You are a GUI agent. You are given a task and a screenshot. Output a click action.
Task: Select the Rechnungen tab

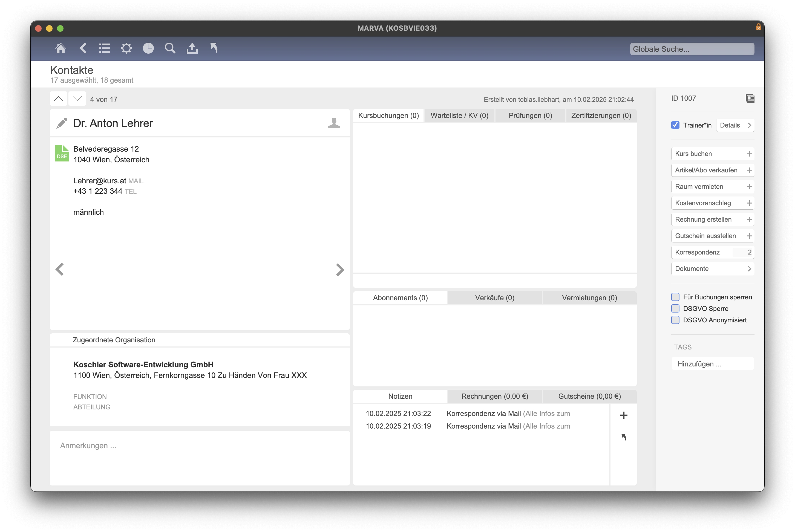pyautogui.click(x=494, y=396)
